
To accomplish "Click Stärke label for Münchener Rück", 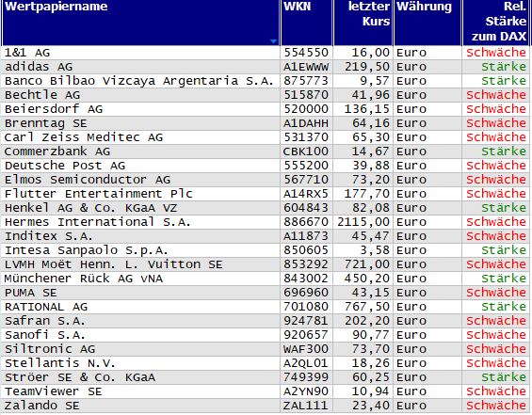I will 504,279.
